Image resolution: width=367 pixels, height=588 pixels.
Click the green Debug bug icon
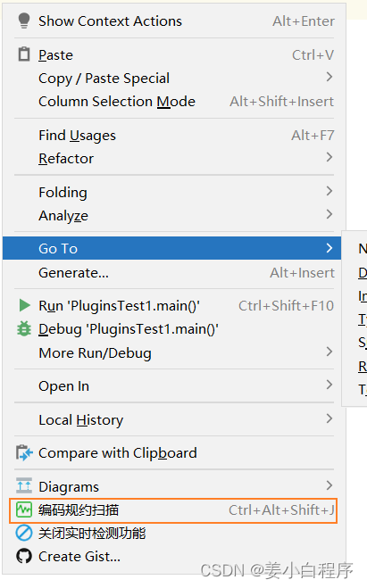[x=24, y=329]
